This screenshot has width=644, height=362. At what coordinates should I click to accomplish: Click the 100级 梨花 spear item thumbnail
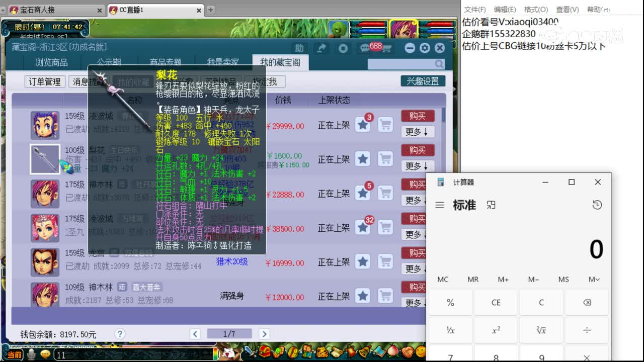point(45,159)
